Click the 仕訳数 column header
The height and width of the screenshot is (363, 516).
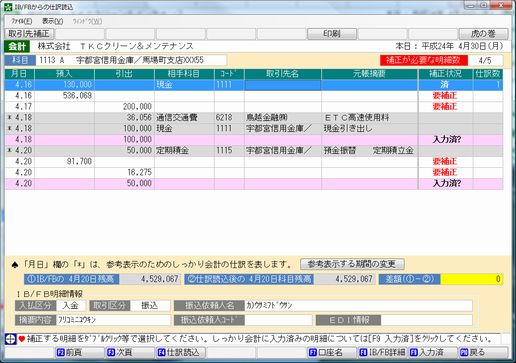488,74
